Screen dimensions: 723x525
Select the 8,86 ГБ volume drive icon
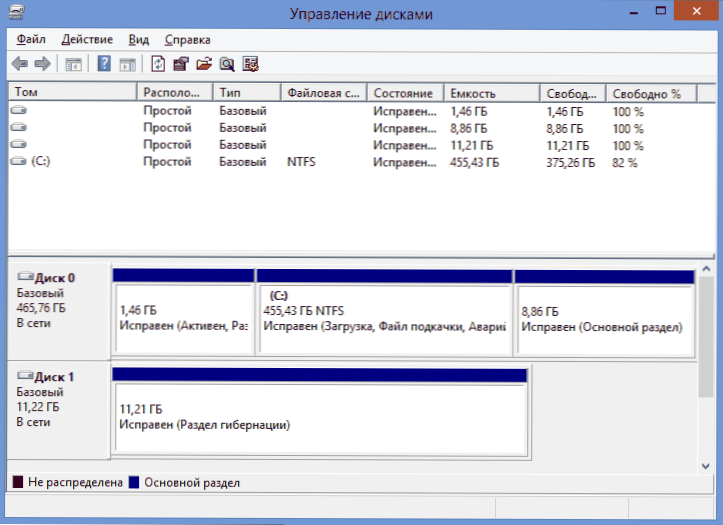(x=19, y=127)
